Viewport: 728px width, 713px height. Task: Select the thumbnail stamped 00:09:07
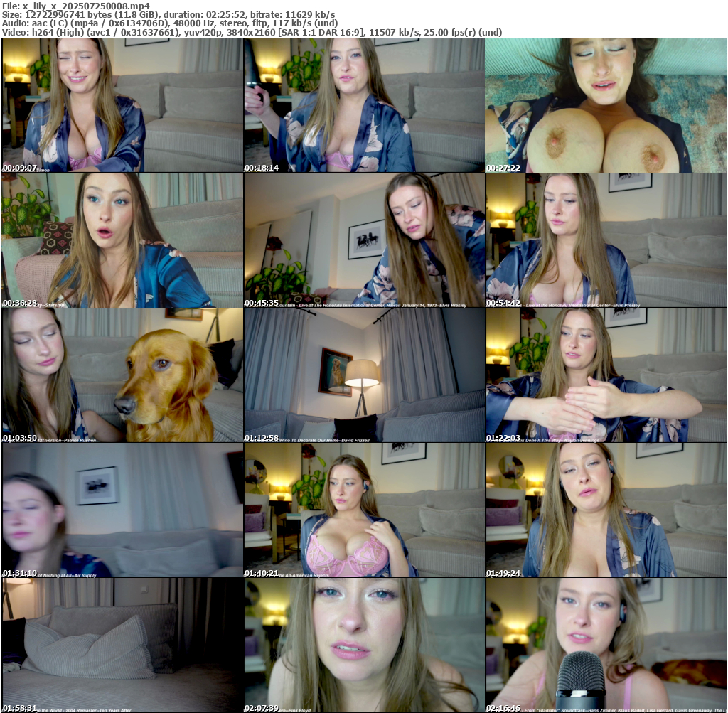[122, 105]
